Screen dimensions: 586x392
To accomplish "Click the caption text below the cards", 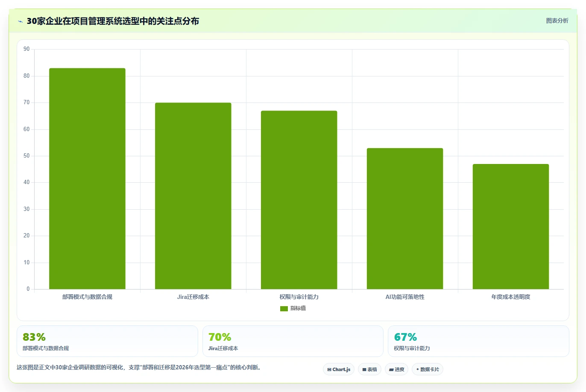I will click(139, 367).
